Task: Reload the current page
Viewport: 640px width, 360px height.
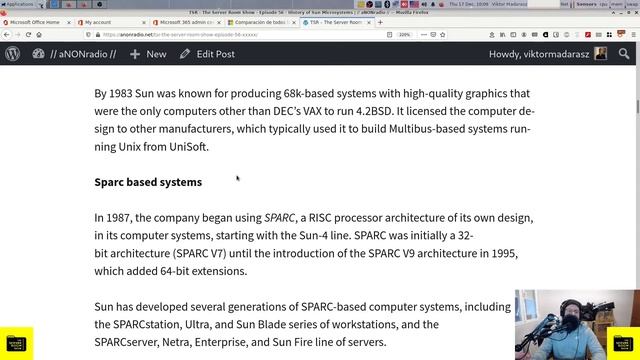Action: tap(28, 35)
